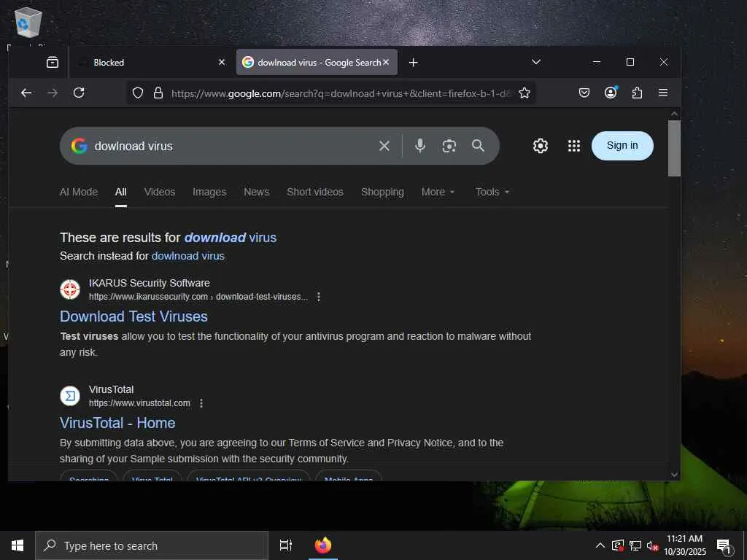Select the All results tab

121,192
